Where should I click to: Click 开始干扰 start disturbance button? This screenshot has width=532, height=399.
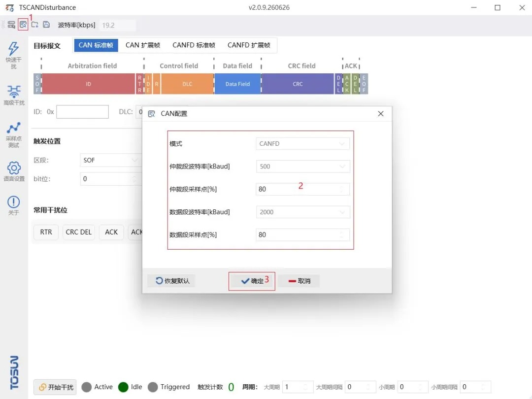[55, 387]
